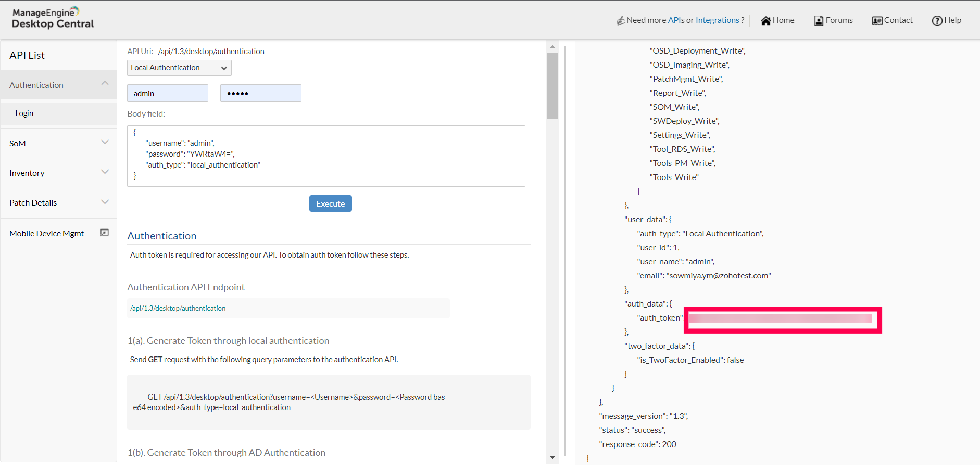Open the Mobile Device Mgmt menu item
The height and width of the screenshot is (472, 980).
58,233
